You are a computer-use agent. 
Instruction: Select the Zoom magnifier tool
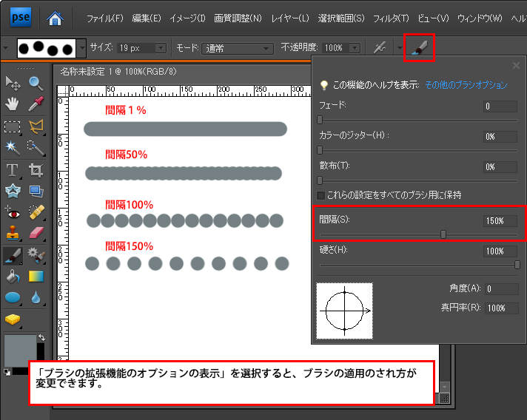pos(36,84)
